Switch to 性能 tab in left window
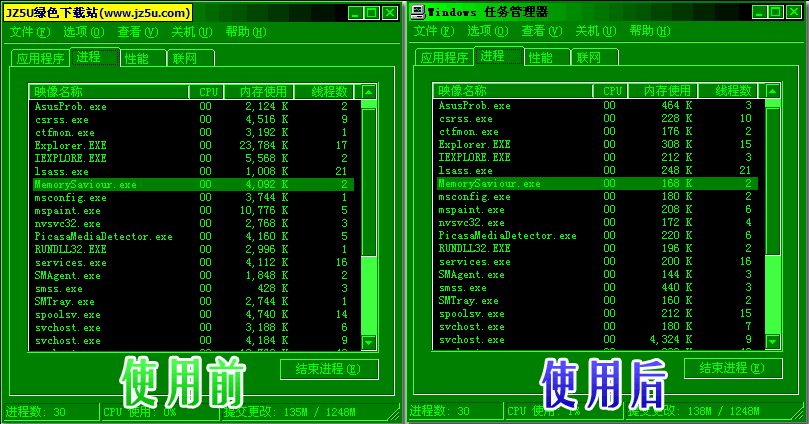Image resolution: width=809 pixels, height=424 pixels. (x=143, y=58)
